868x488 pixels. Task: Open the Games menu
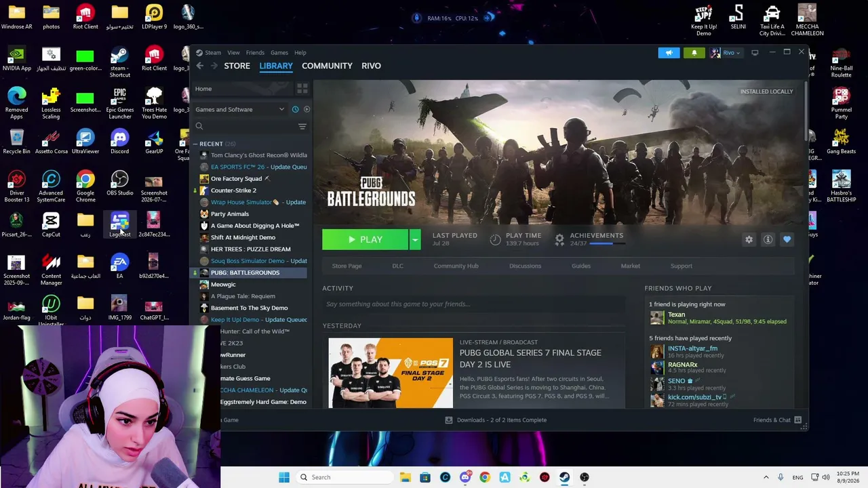(279, 52)
